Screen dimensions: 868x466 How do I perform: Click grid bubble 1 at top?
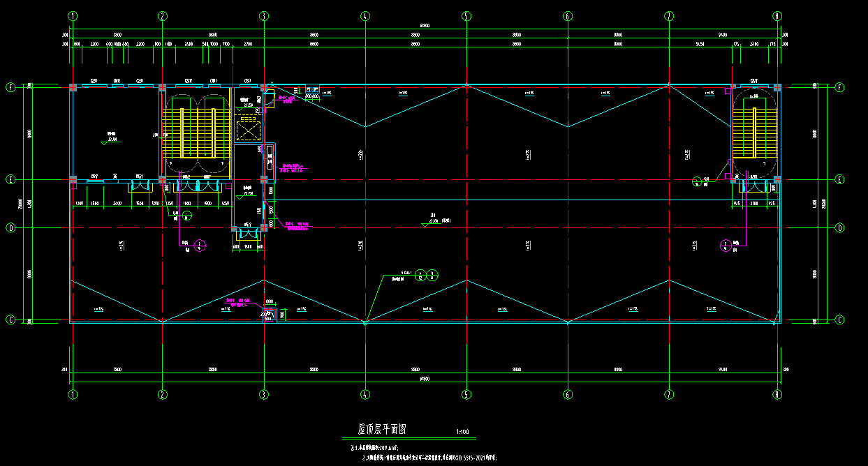click(x=73, y=16)
